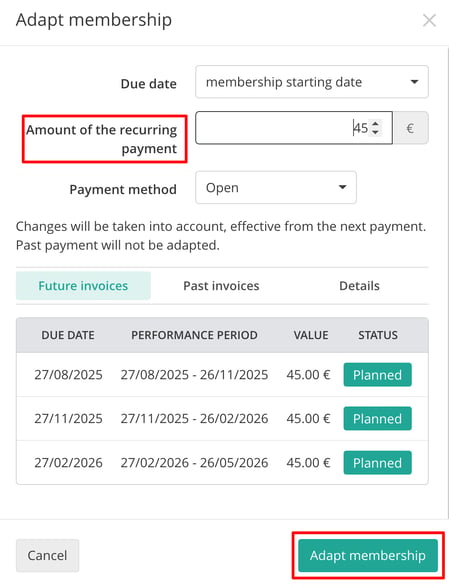This screenshot has height=588, width=449.
Task: Click the PERFORMANCE PERIOD column header
Action: 194,335
